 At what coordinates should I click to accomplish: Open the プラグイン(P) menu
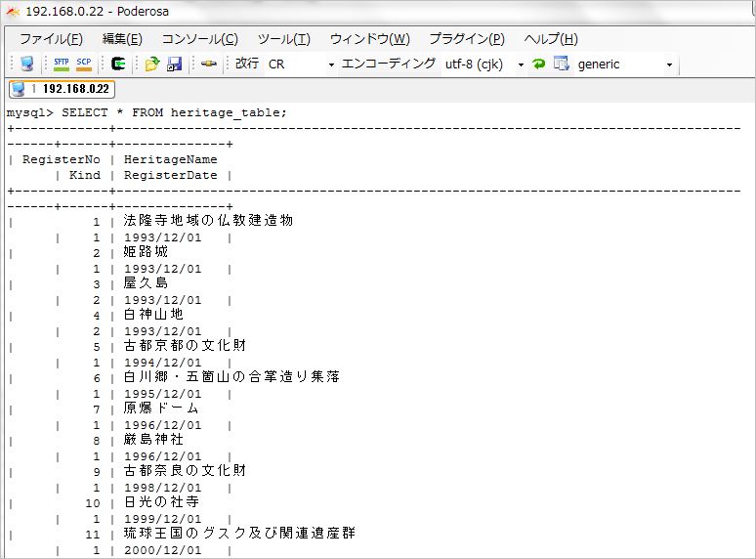467,38
